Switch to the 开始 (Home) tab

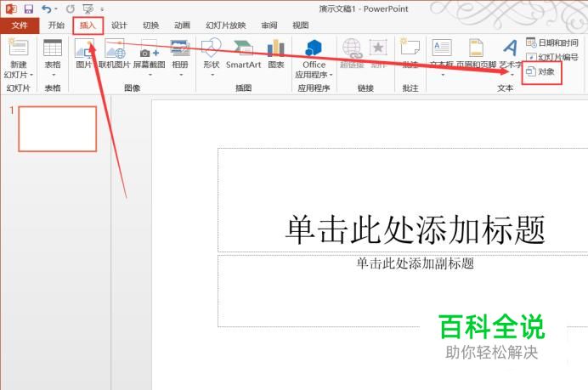pyautogui.click(x=56, y=25)
